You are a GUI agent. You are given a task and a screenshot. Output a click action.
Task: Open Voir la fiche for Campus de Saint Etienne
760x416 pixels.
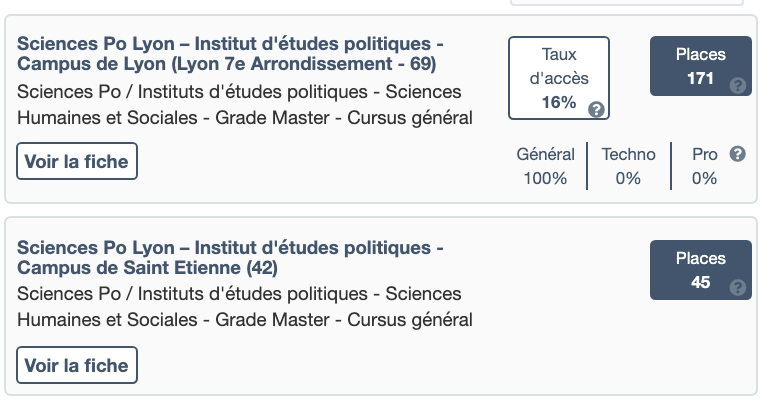[77, 365]
